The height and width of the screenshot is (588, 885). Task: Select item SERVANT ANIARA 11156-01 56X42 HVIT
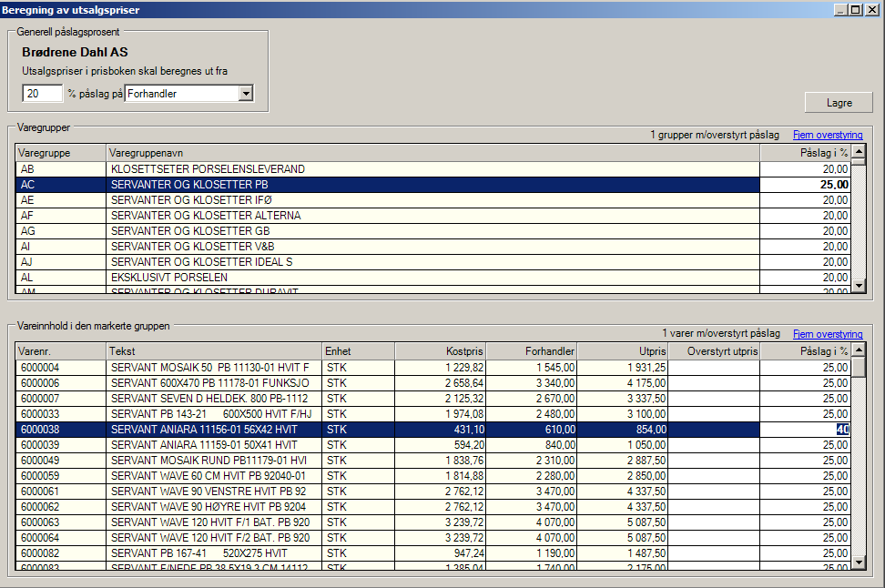tap(432, 430)
